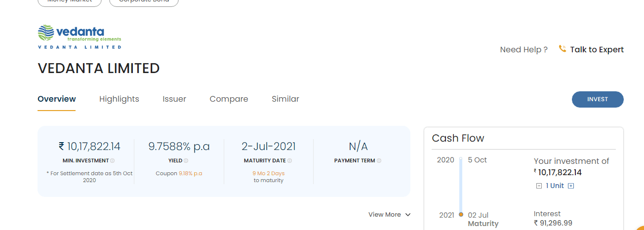Click the INVEST button
Viewport: 644px width, 230px height.
[598, 99]
